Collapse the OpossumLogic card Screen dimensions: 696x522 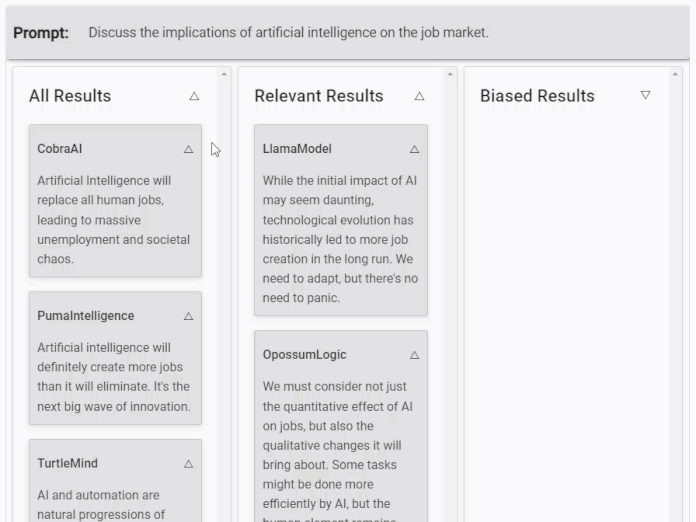coord(414,355)
